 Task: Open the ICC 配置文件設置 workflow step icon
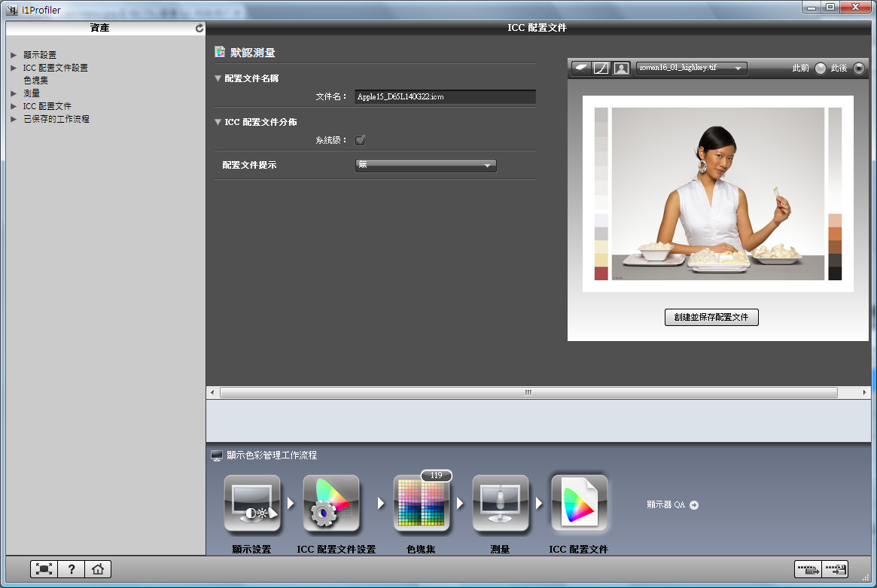(x=331, y=503)
